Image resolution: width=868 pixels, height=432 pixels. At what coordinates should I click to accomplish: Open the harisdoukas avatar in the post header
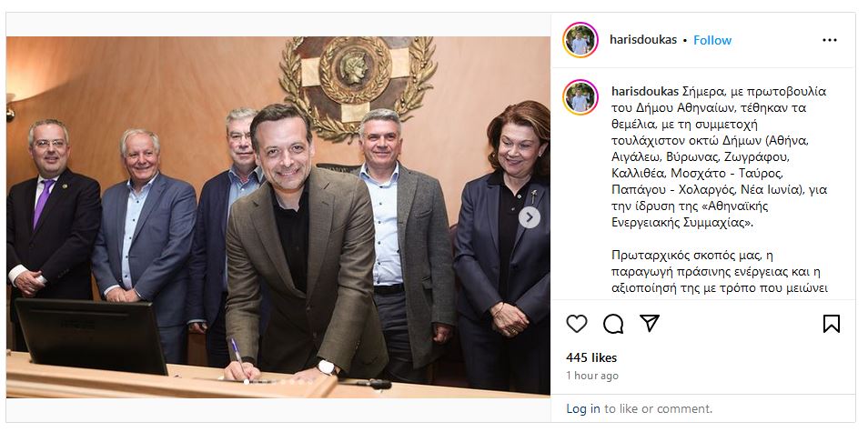point(580,40)
